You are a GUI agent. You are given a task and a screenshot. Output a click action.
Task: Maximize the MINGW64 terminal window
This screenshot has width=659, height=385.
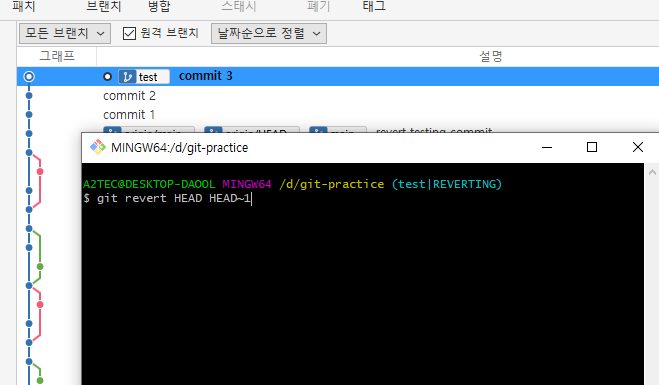[592, 148]
